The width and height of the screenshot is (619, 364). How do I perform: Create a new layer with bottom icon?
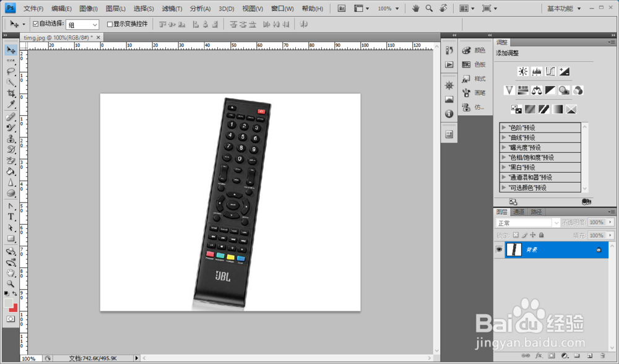pos(590,356)
